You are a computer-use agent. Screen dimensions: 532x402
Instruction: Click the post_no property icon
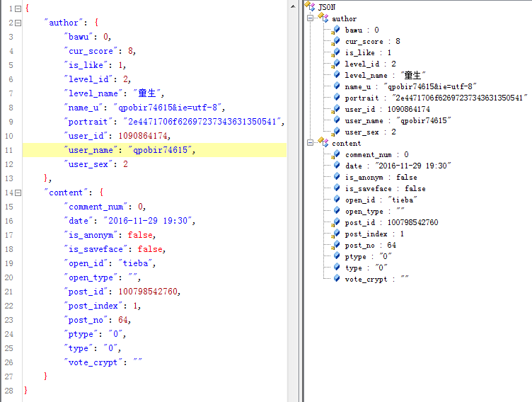(336, 245)
